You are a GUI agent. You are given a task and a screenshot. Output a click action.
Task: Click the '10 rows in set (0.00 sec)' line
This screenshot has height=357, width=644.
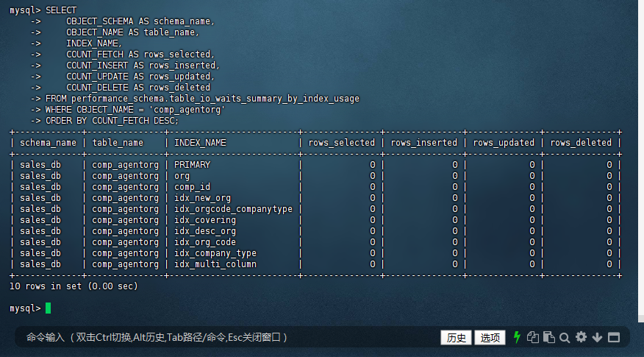coord(74,286)
